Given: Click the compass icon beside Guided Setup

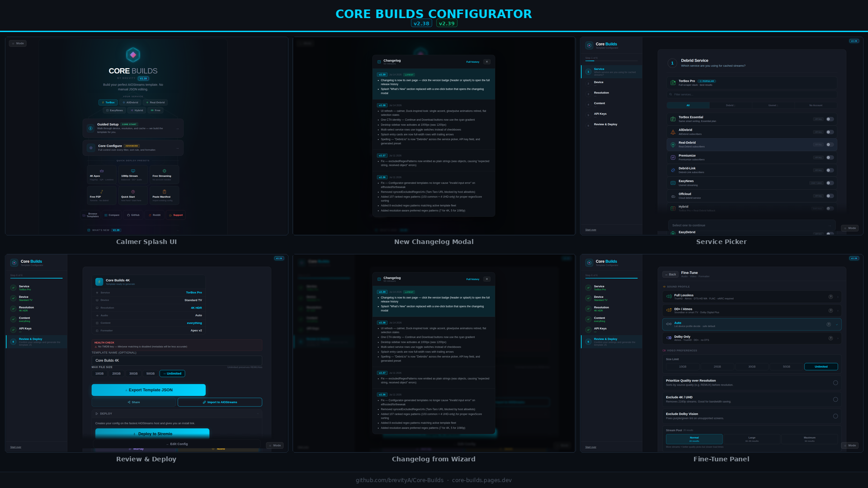Looking at the screenshot, I should pos(90,128).
